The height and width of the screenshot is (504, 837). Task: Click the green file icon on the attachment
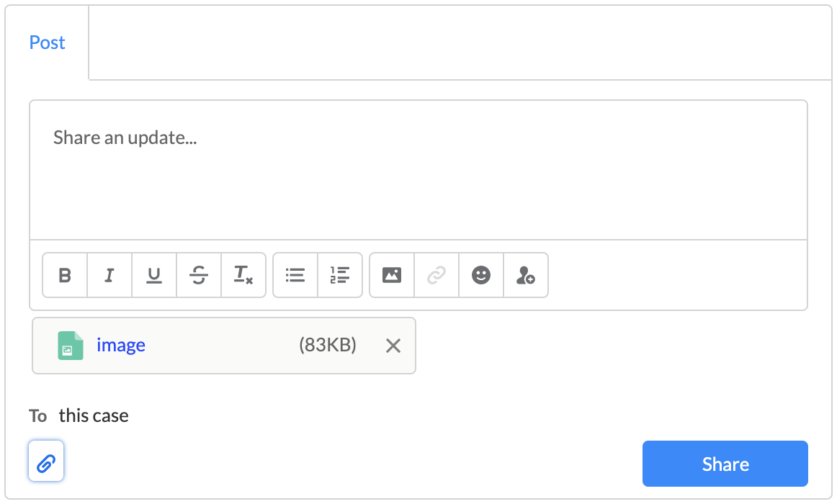tap(70, 345)
